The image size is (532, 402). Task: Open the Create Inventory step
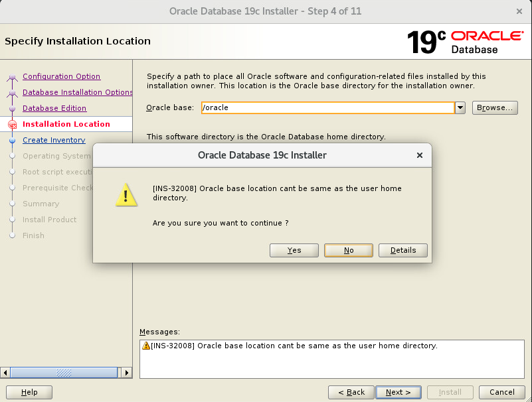coord(54,140)
